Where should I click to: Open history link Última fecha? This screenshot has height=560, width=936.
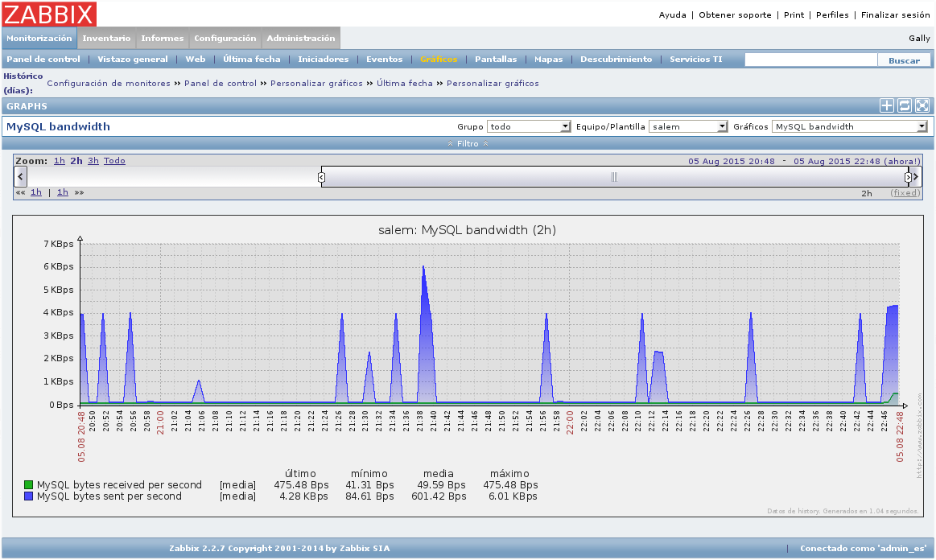click(x=405, y=83)
